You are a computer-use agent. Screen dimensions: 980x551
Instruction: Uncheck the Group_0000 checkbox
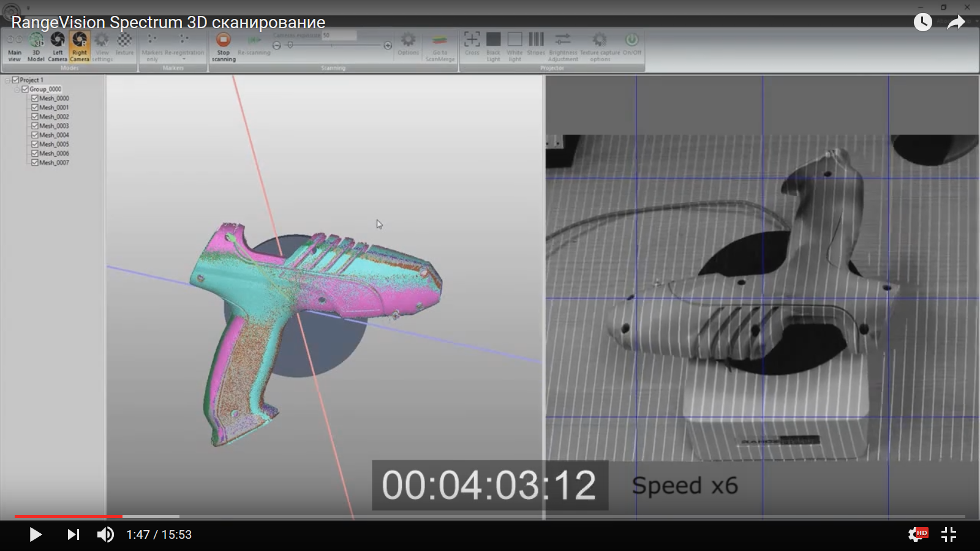(24, 89)
